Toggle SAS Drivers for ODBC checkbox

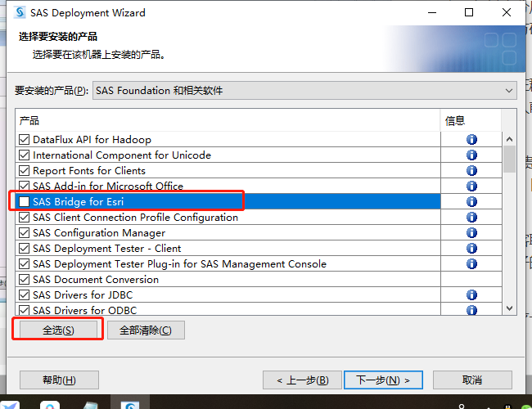[x=24, y=310]
